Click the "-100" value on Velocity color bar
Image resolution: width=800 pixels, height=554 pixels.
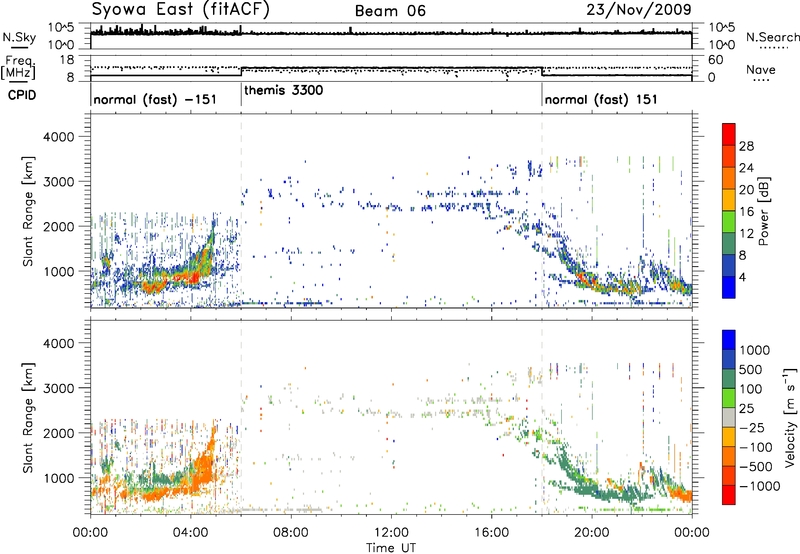coord(757,447)
